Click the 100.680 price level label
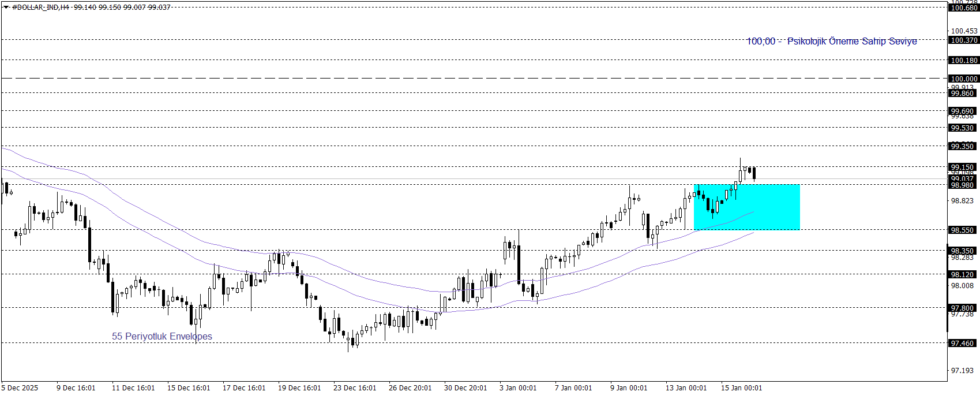This screenshot has height=395, width=980. 964,8
